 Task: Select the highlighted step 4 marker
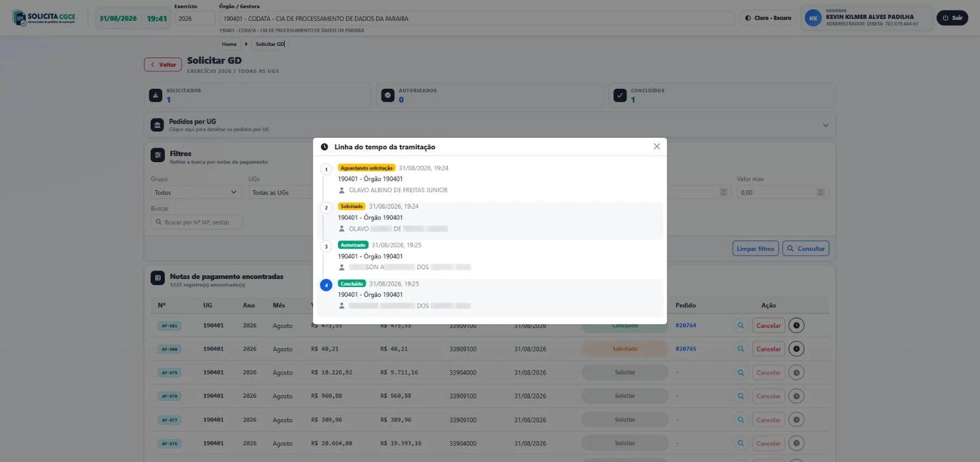(326, 285)
